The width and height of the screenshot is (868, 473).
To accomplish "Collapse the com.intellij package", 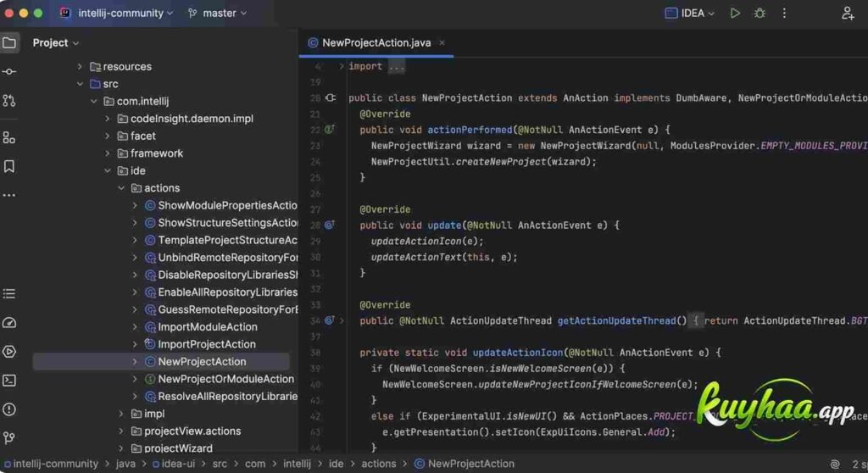I will pos(93,102).
